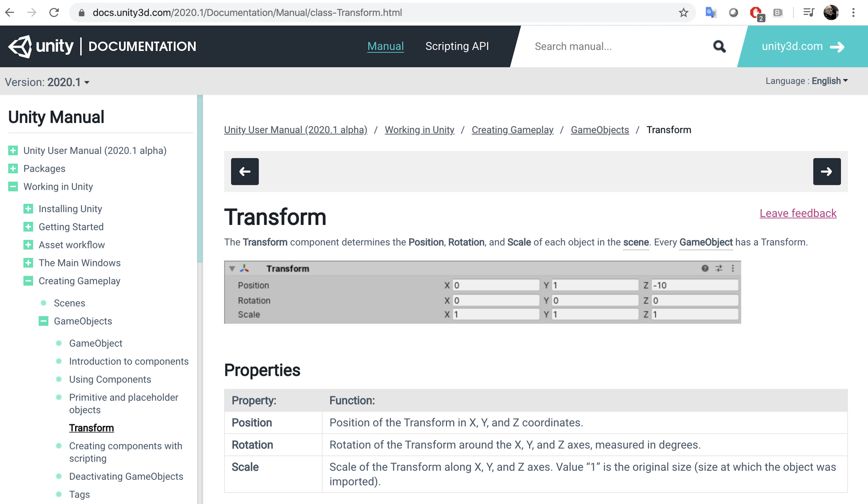The image size is (868, 504).
Task: Go to previous page with left arrow
Action: point(245,171)
